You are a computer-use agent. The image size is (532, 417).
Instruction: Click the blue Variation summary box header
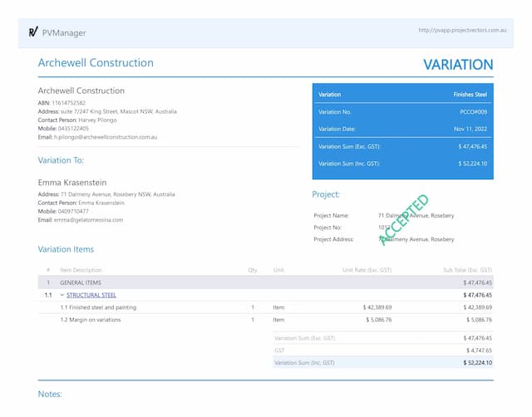401,95
